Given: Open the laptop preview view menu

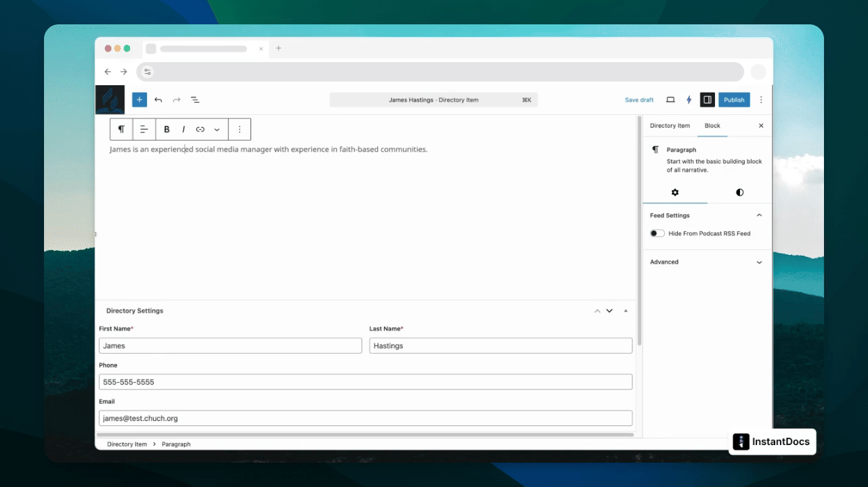Looking at the screenshot, I should pyautogui.click(x=670, y=99).
